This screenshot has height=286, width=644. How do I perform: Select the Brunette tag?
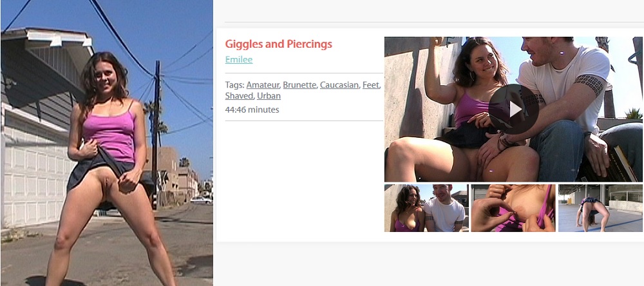click(x=300, y=85)
